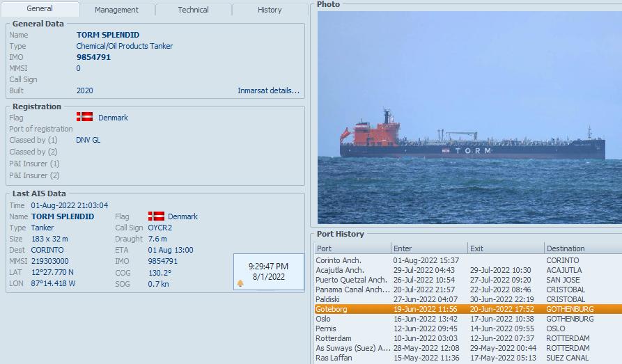Sort port history by Destination column header
This screenshot has height=364, width=622.
click(x=583, y=248)
